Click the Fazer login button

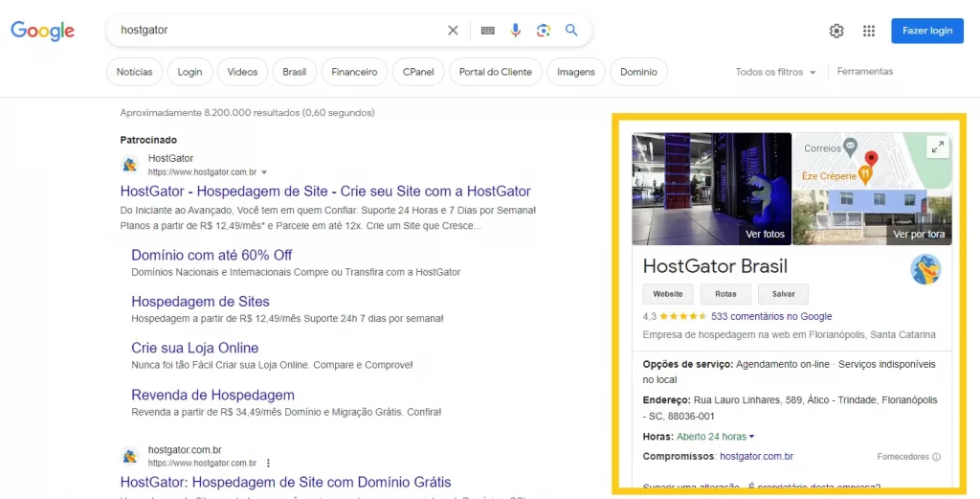pos(927,31)
